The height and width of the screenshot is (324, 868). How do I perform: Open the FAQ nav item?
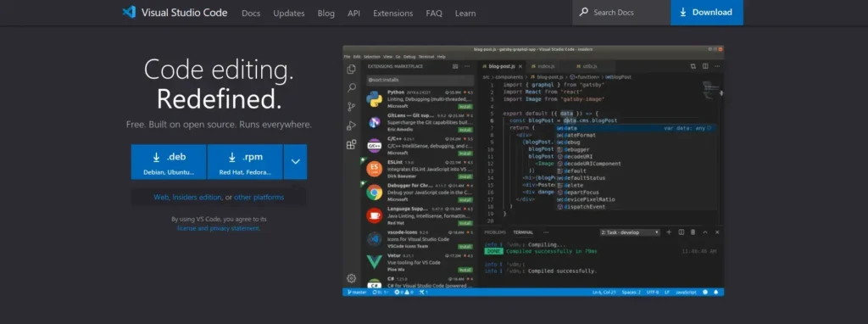434,14
